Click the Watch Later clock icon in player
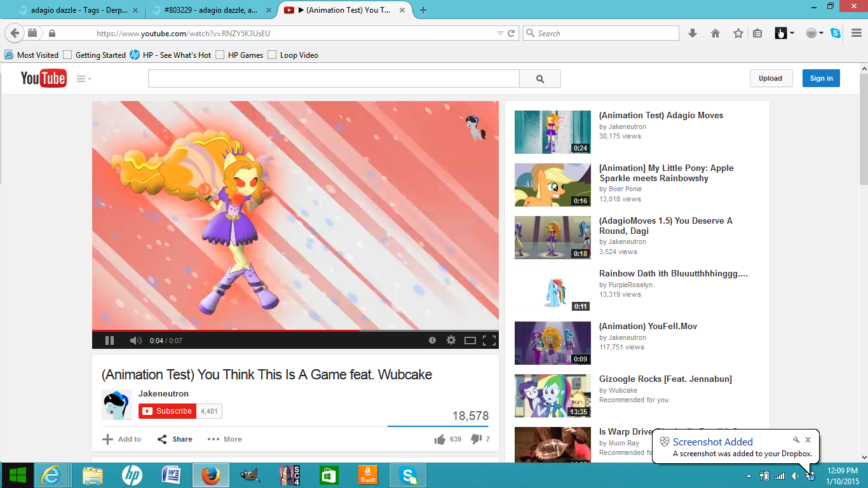 coord(432,340)
